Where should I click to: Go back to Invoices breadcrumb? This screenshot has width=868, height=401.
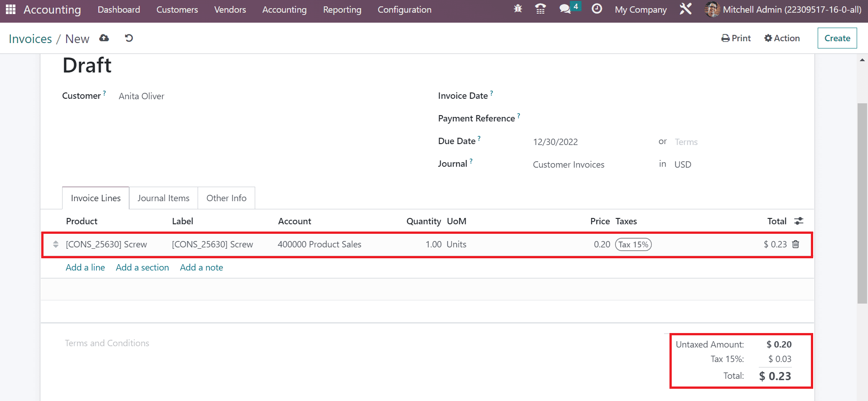coord(30,39)
